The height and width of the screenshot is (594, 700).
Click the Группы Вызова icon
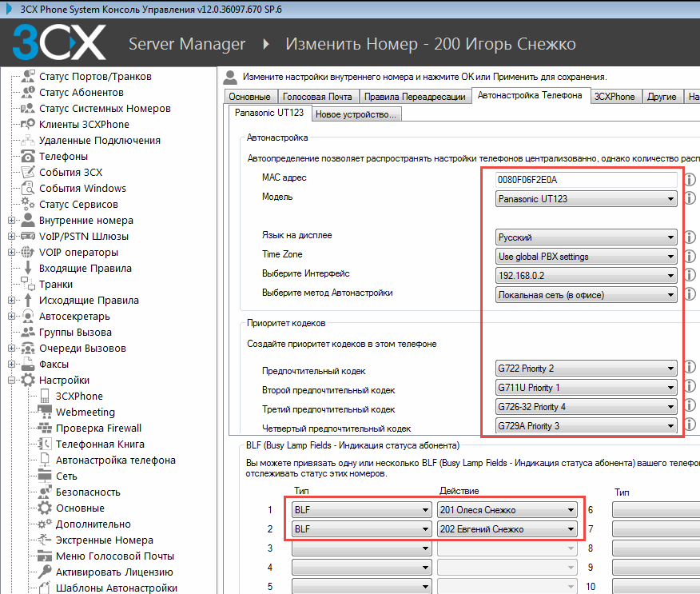(x=28, y=333)
